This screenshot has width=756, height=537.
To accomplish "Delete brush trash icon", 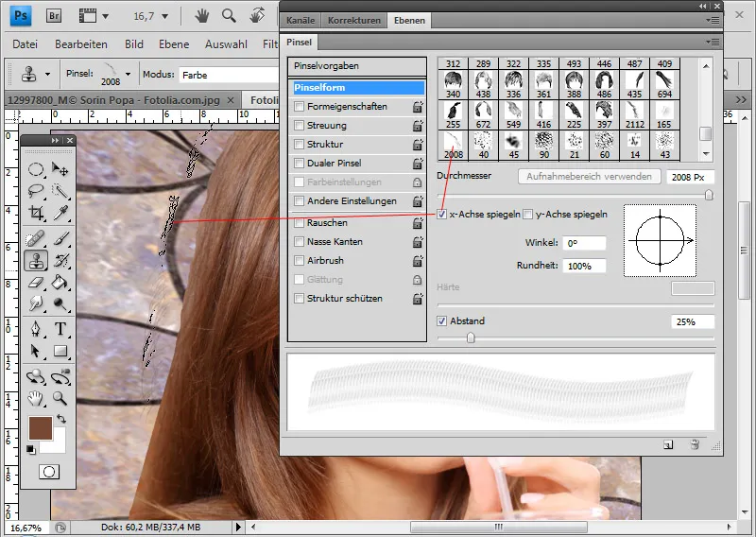I will [x=695, y=444].
